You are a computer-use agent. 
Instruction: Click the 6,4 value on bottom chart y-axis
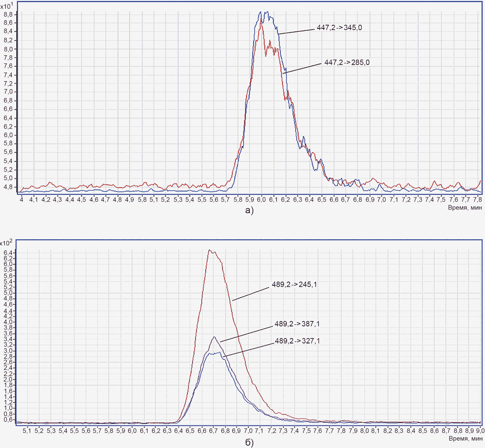pos(8,253)
